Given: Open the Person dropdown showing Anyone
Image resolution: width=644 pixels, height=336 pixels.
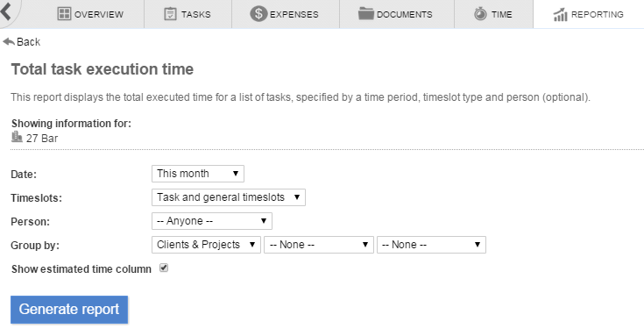Looking at the screenshot, I should click(x=212, y=221).
